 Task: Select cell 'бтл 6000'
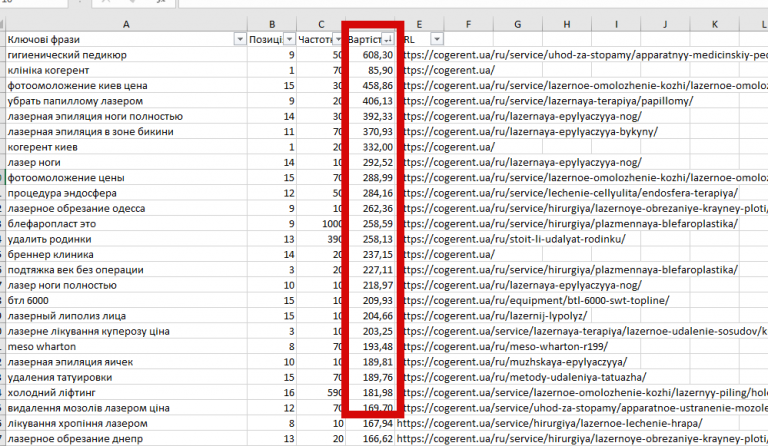126,300
